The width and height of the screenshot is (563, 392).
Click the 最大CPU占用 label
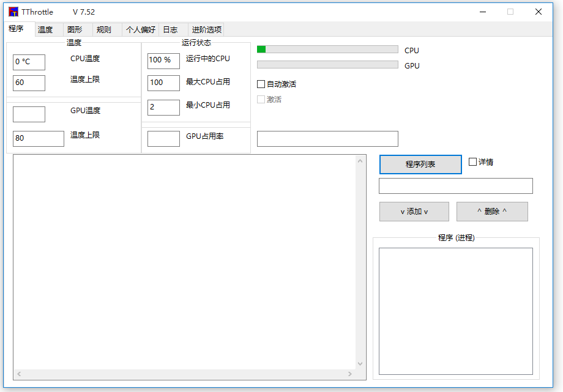tap(208, 82)
